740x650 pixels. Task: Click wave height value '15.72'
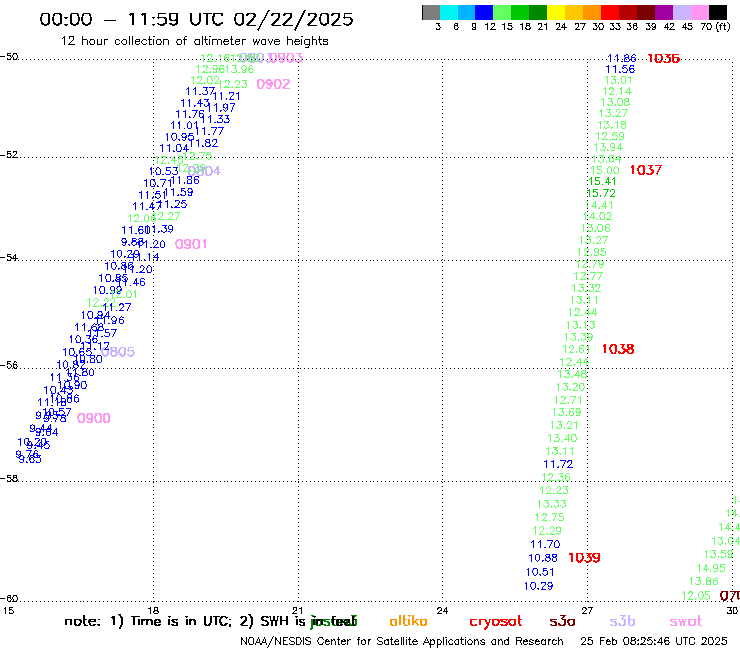(601, 193)
